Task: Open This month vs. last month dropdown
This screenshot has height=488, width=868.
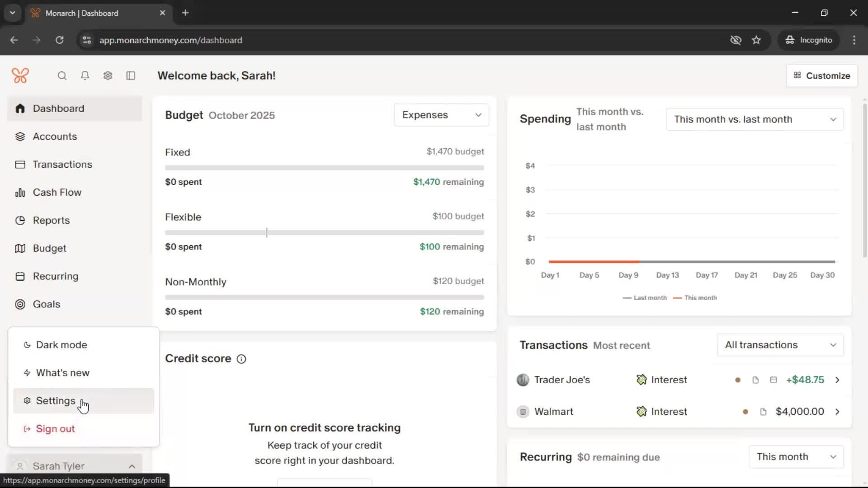Action: tap(755, 119)
